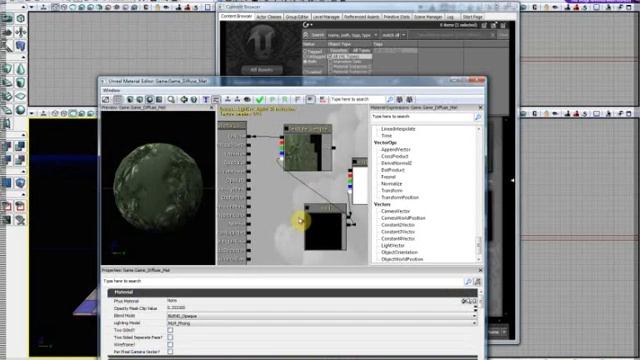Select the LightVector expression
Screen dimensions: 640x360
tap(393, 246)
